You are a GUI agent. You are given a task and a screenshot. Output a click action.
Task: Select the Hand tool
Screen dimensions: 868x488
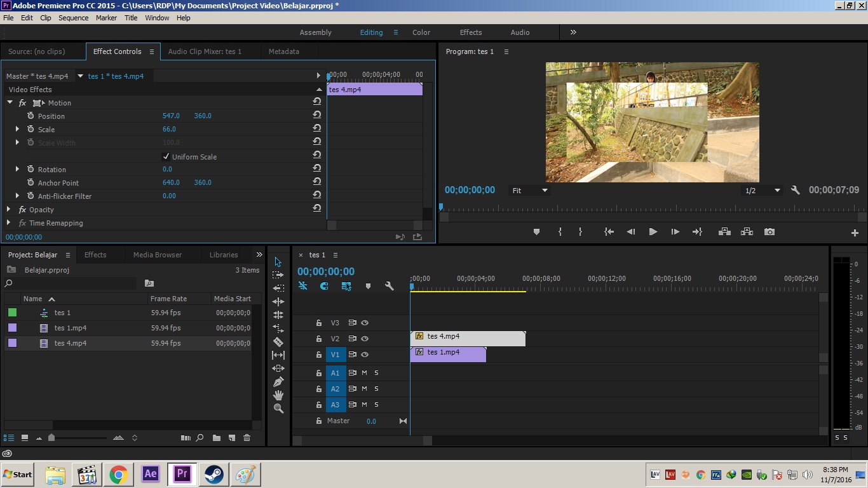pyautogui.click(x=278, y=395)
